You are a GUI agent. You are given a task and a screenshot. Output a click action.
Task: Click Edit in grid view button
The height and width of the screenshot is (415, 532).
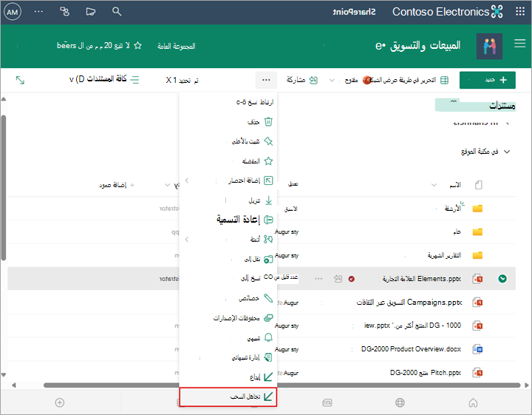410,80
